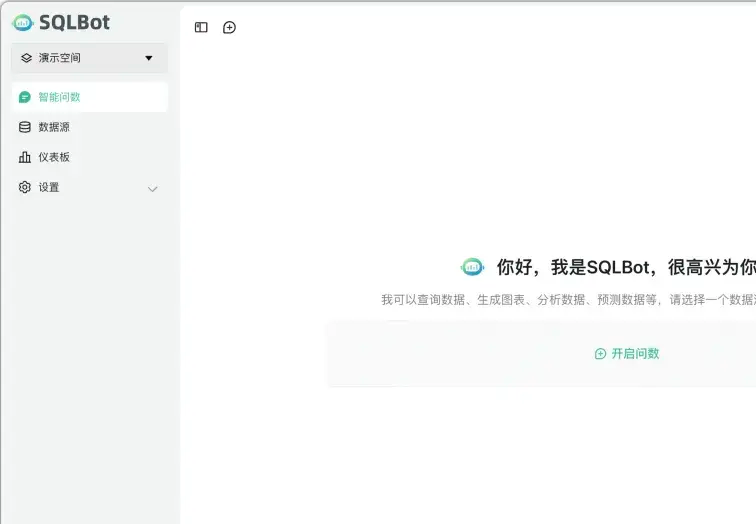The image size is (756, 524).
Task: Click the 我可以查询数据 description text
Action: click(568, 300)
